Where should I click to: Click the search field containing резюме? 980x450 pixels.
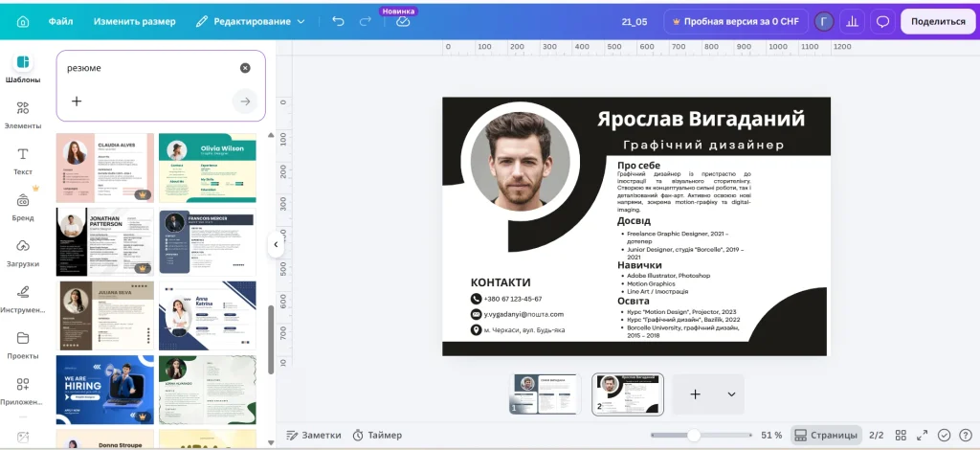(150, 67)
